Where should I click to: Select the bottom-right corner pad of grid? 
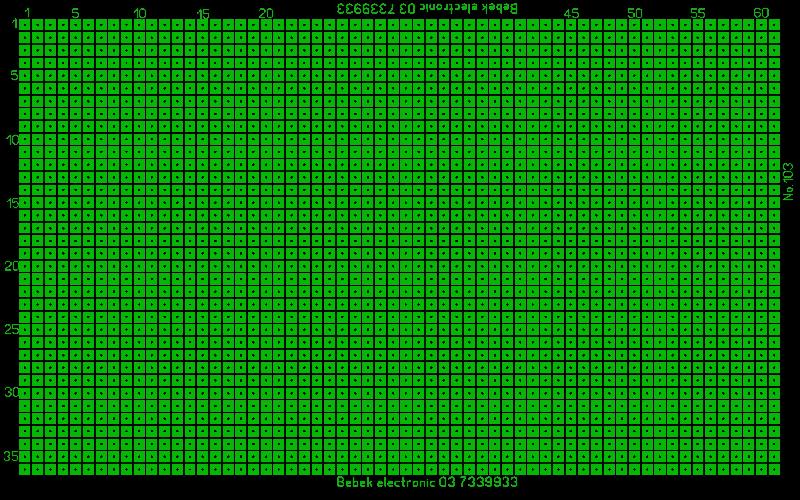tap(773, 468)
